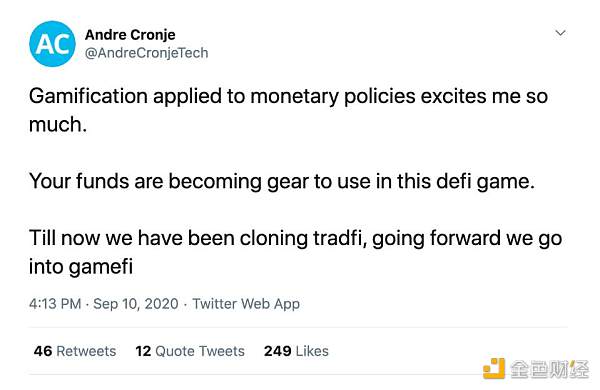Click the word "gamefi" in the tweet
Viewport: 600px width, 390px height.
(101, 267)
